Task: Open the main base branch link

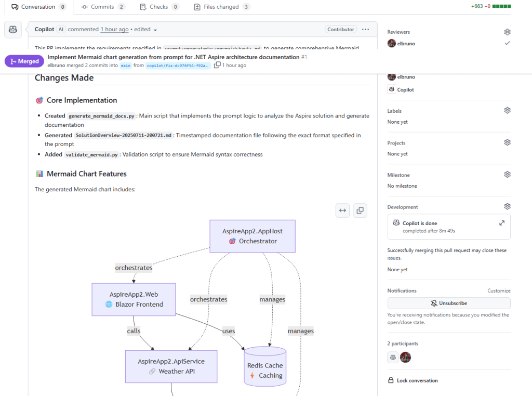Action: (126, 65)
